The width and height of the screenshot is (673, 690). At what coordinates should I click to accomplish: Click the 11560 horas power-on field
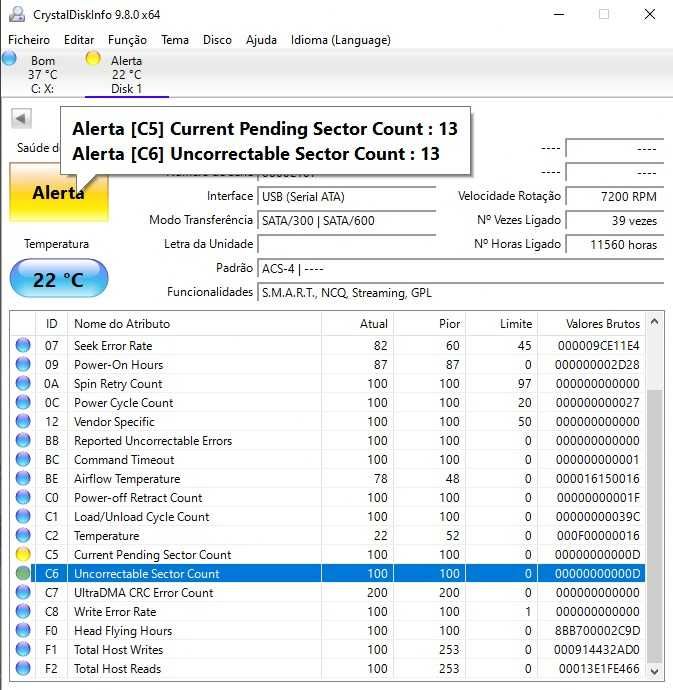coord(614,244)
